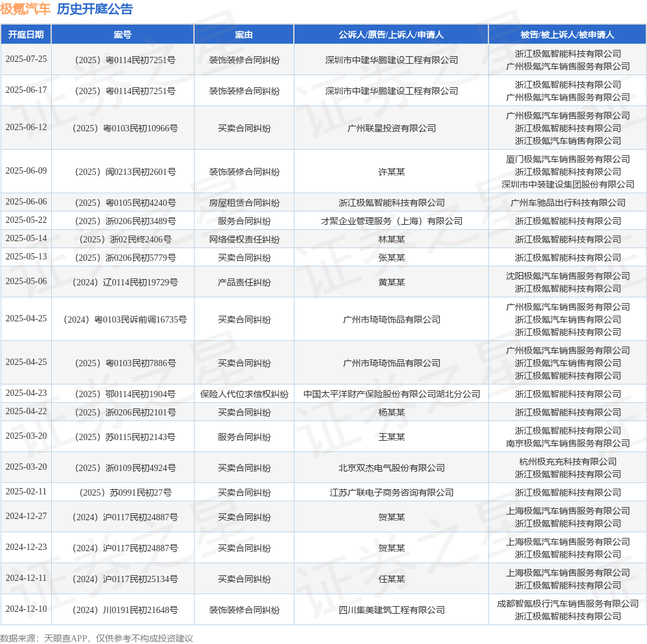Click plaintiff 江苏广联电子商务咨询有限公司
Screen dimensions: 647x644
click(392, 492)
